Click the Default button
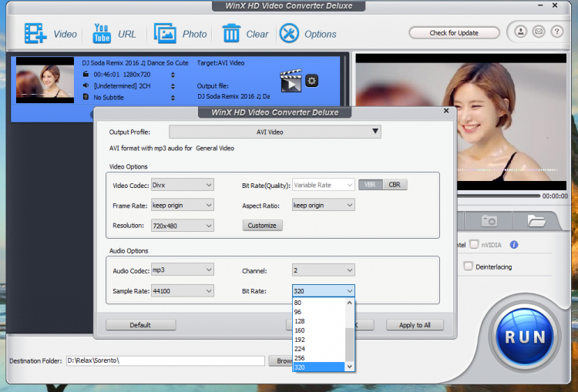The image size is (578, 392). coord(140,325)
